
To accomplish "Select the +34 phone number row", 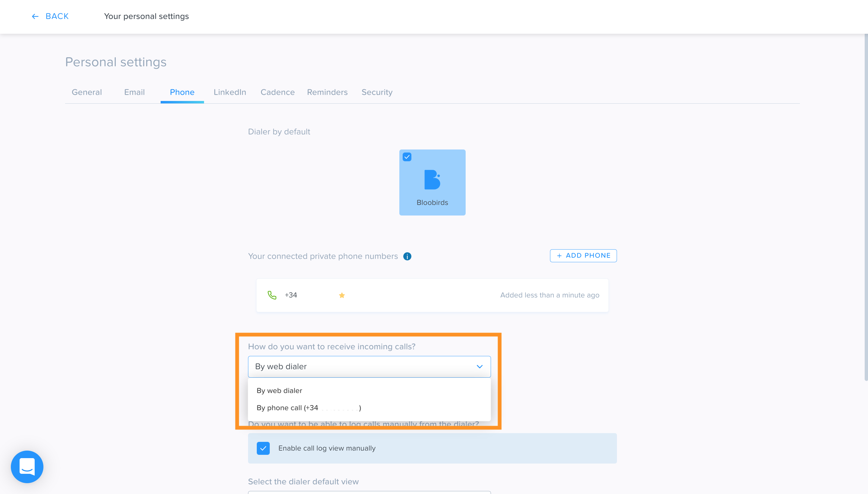I will tap(432, 295).
